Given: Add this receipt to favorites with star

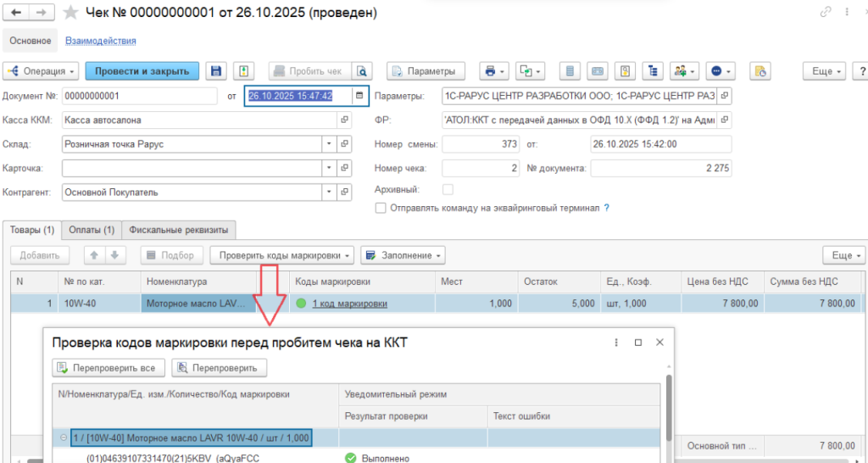Looking at the screenshot, I should tap(70, 13).
